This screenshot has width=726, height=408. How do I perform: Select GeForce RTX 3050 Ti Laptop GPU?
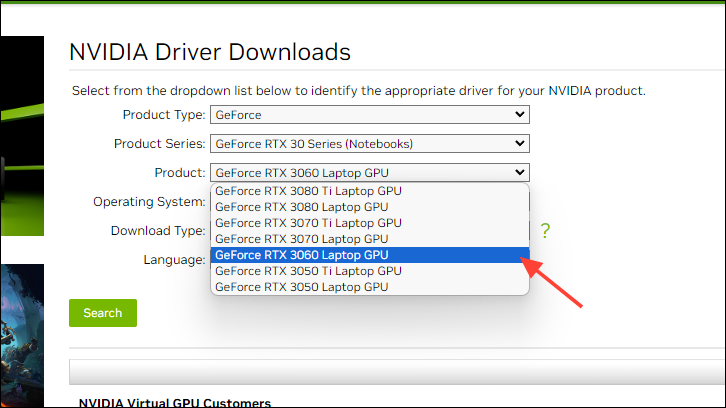[369, 271]
